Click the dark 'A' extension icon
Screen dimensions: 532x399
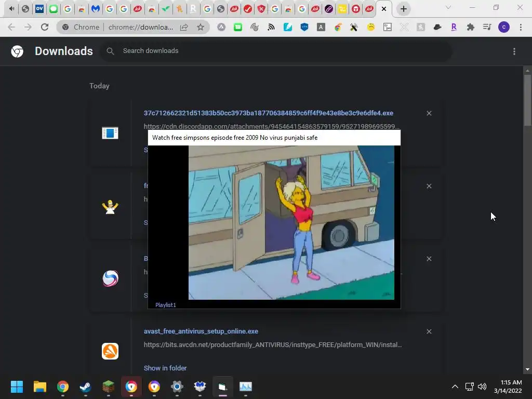321,27
